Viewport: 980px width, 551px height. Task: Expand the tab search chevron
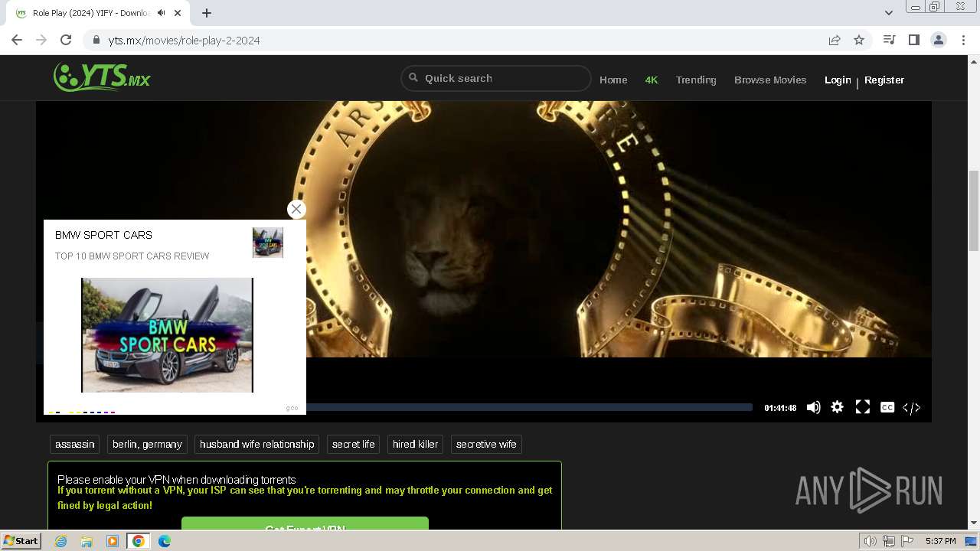889,13
